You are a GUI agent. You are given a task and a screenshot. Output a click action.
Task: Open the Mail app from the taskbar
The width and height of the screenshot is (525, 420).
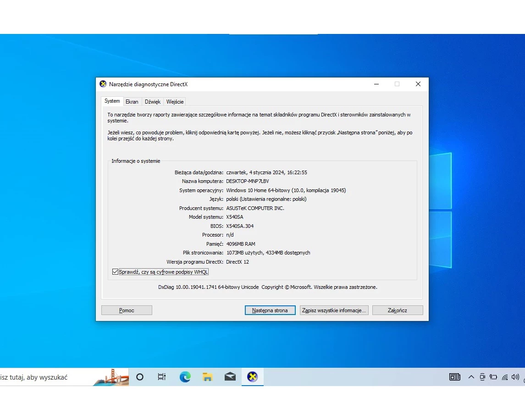point(230,377)
